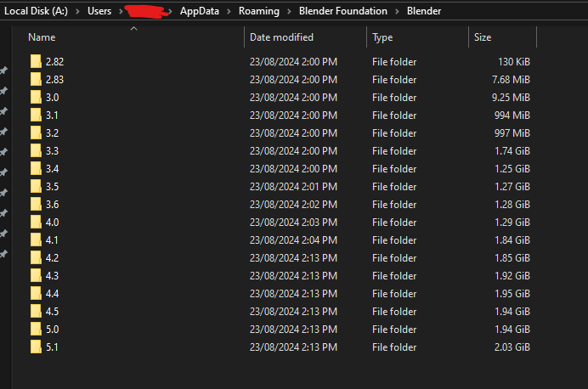
Task: Expand chevron after Blender Foundation breadcrumb
Action: (x=397, y=11)
